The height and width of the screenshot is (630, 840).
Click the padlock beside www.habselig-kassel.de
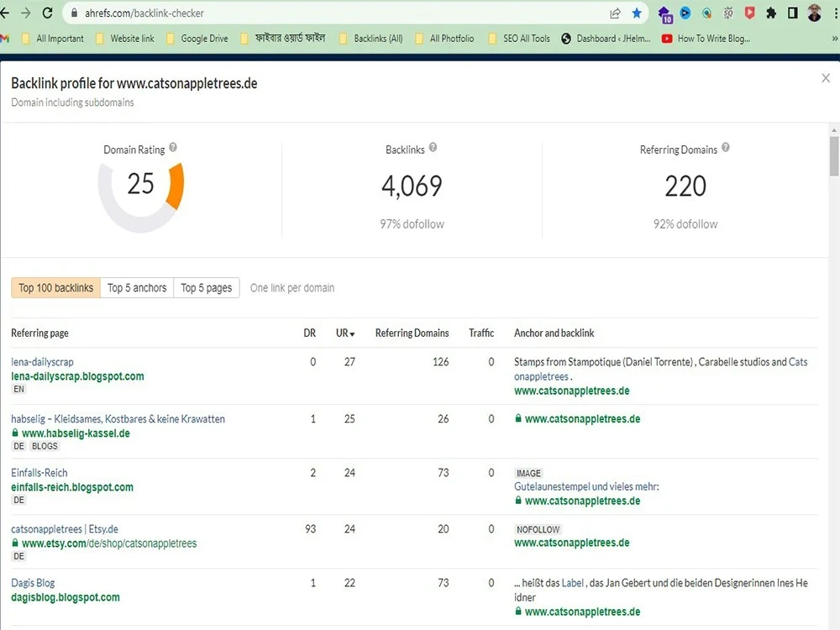(15, 433)
